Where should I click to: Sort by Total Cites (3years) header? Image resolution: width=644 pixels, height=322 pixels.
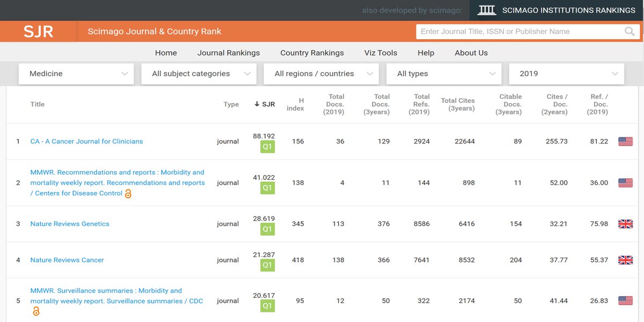coord(458,105)
